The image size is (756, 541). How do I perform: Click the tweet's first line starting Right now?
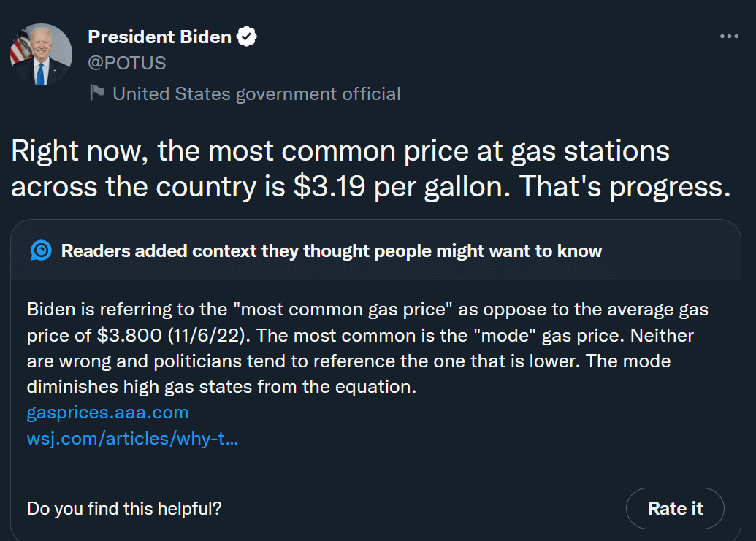[x=340, y=151]
